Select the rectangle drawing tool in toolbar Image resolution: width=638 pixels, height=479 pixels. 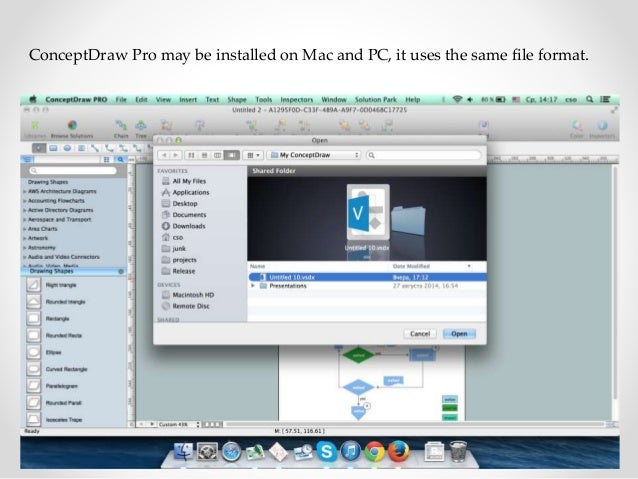coord(53,148)
